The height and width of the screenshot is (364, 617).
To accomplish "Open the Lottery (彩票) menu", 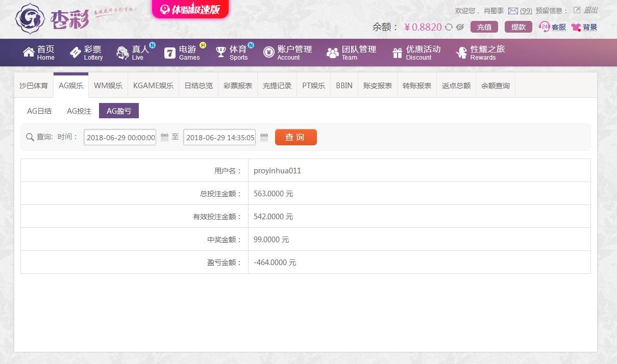I will coord(86,53).
